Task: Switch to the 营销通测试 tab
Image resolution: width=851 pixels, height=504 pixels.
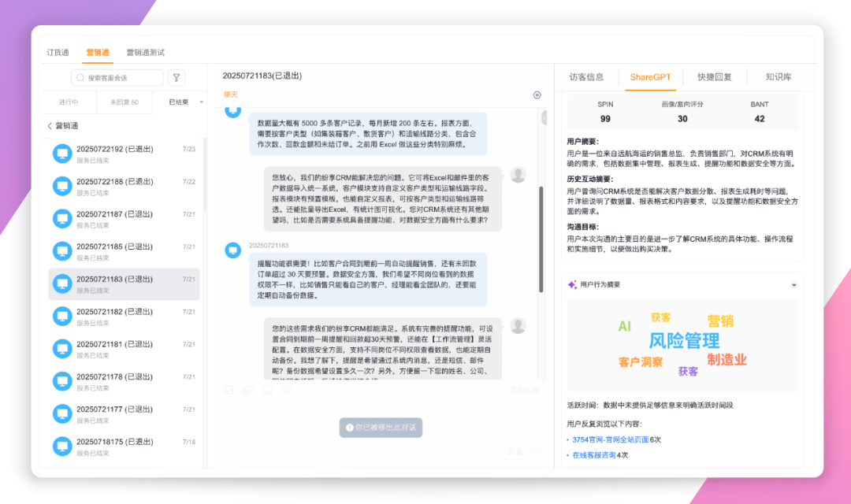Action: click(x=146, y=53)
